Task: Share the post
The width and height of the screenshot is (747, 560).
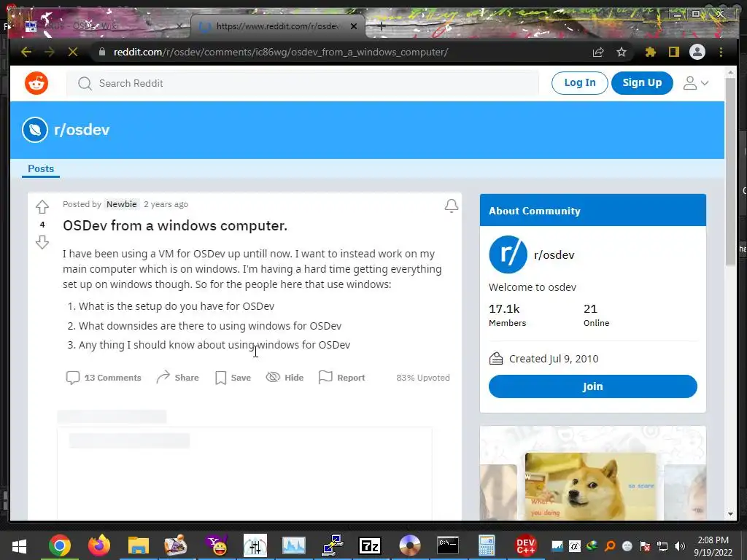Action: (x=177, y=378)
